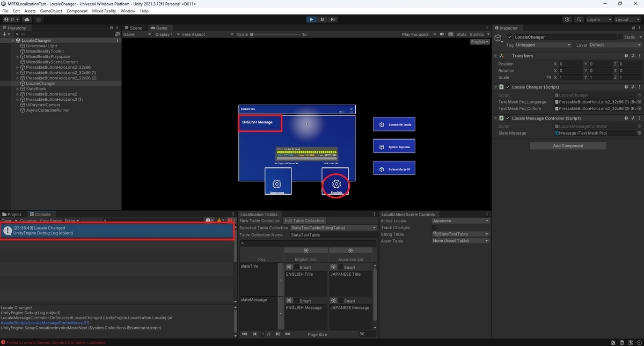
Task: Collapse the Transform component disclosure triangle
Action: pyautogui.click(x=495, y=55)
